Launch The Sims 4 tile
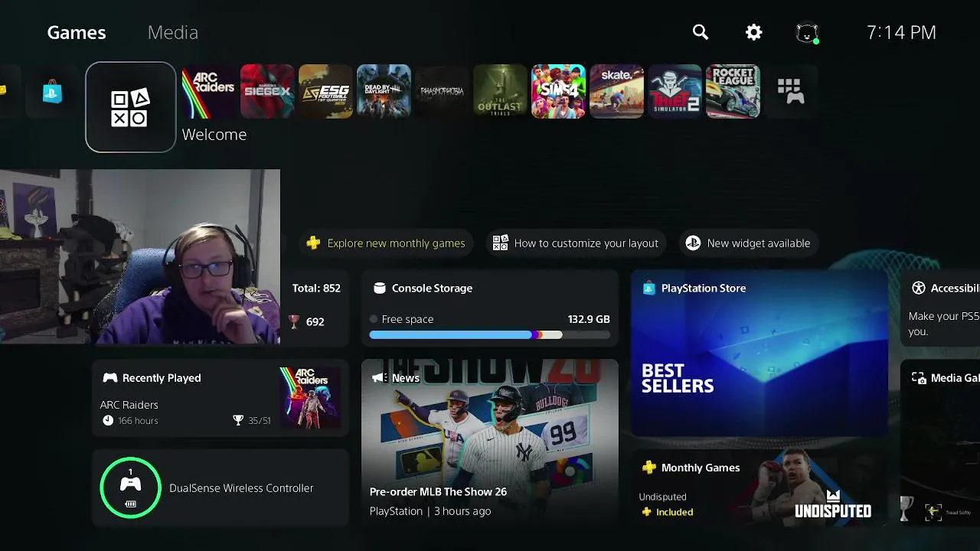Image resolution: width=980 pixels, height=551 pixels. point(558,92)
